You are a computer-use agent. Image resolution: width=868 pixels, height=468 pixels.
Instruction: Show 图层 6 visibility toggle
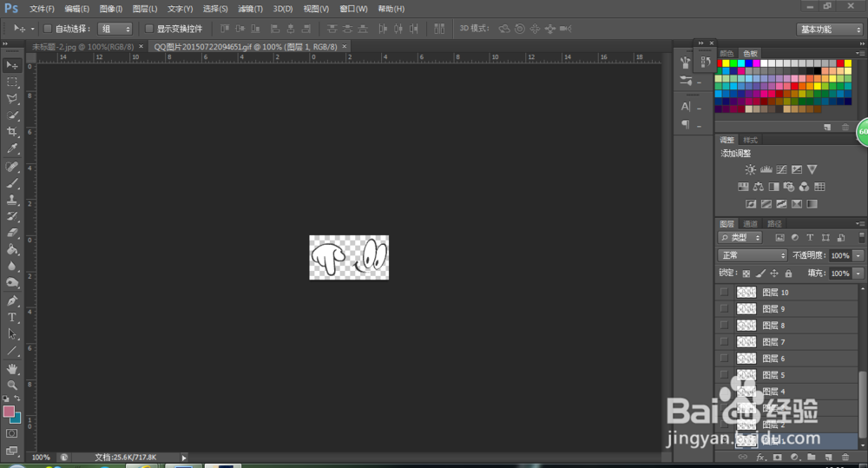[x=724, y=359]
